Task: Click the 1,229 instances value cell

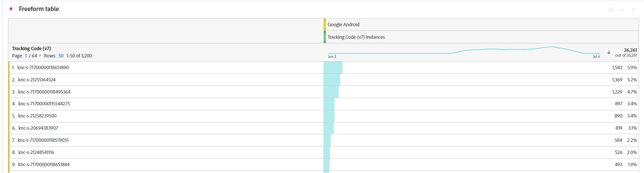Action: point(617,92)
